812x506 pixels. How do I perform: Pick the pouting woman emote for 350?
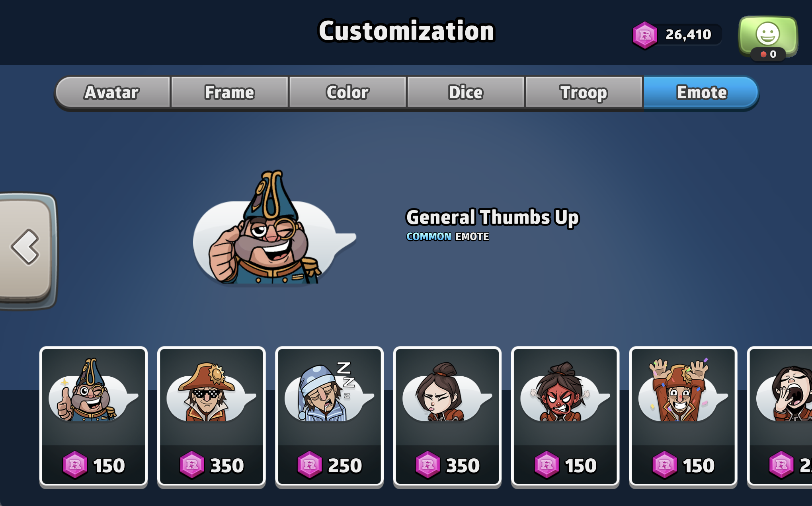[x=447, y=416]
